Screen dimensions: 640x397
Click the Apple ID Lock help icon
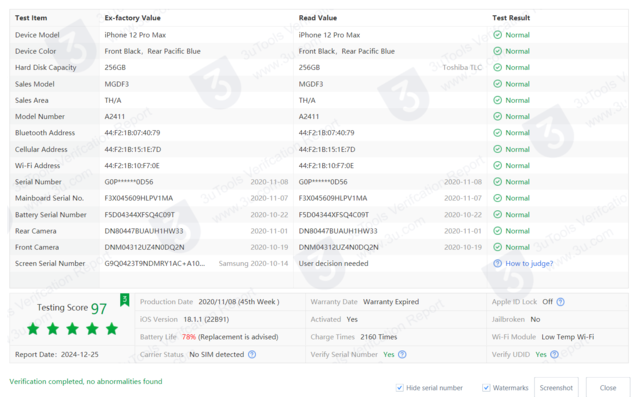(x=560, y=302)
